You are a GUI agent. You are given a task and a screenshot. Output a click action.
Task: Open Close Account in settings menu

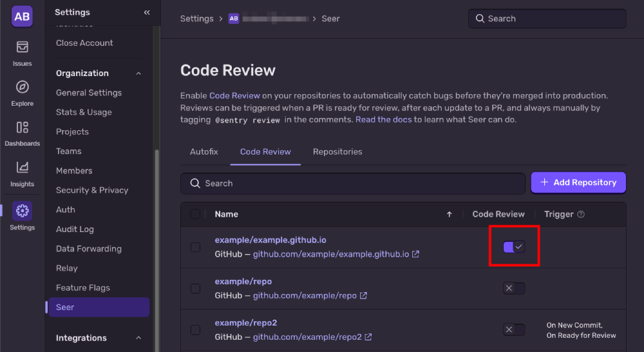click(84, 43)
